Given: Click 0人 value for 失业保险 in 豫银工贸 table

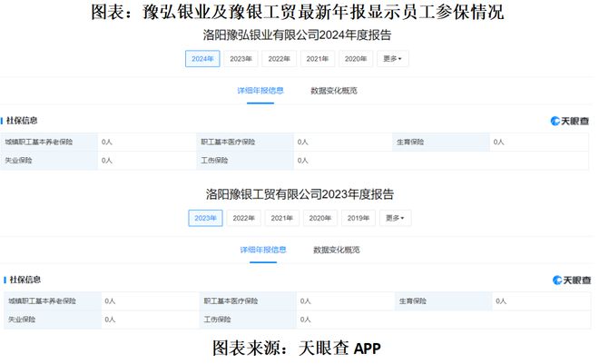Looking at the screenshot, I should pos(110,320).
